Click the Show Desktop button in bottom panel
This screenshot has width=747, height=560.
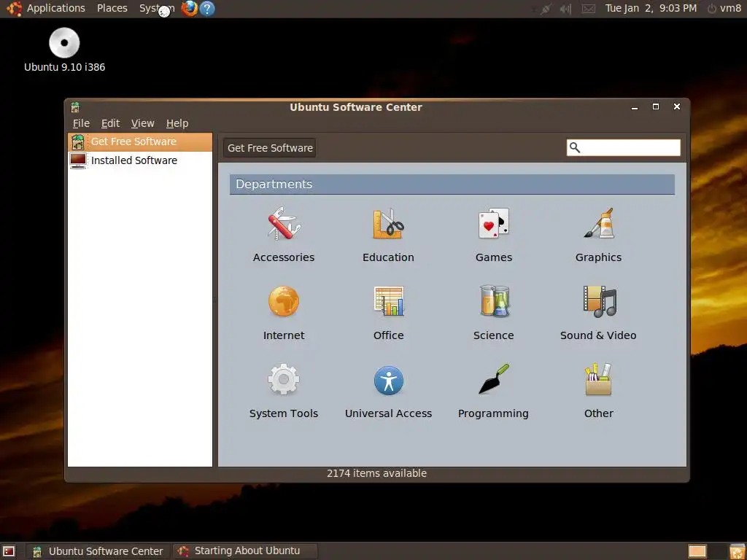coord(9,551)
